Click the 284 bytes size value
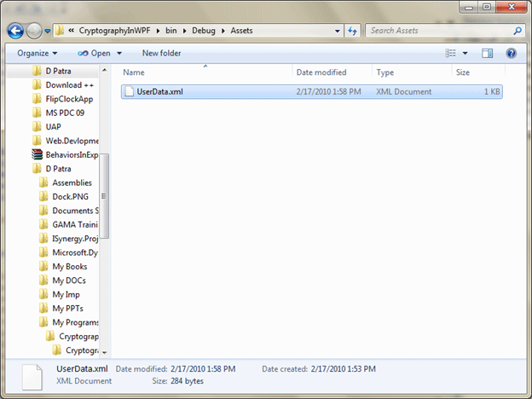The width and height of the screenshot is (532, 399). point(187,381)
